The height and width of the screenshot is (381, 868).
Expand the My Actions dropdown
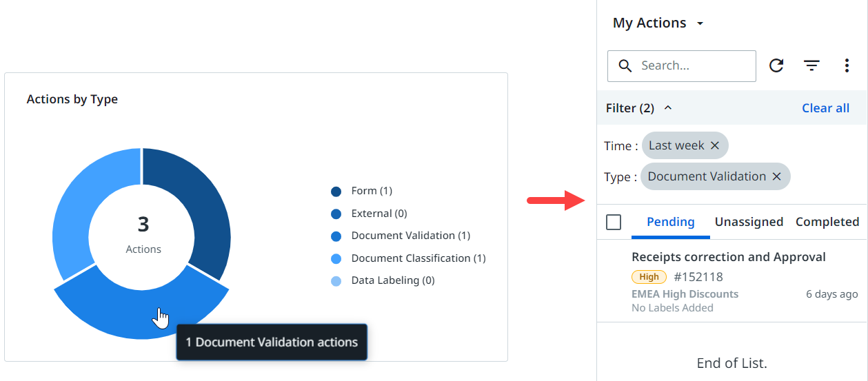[700, 23]
